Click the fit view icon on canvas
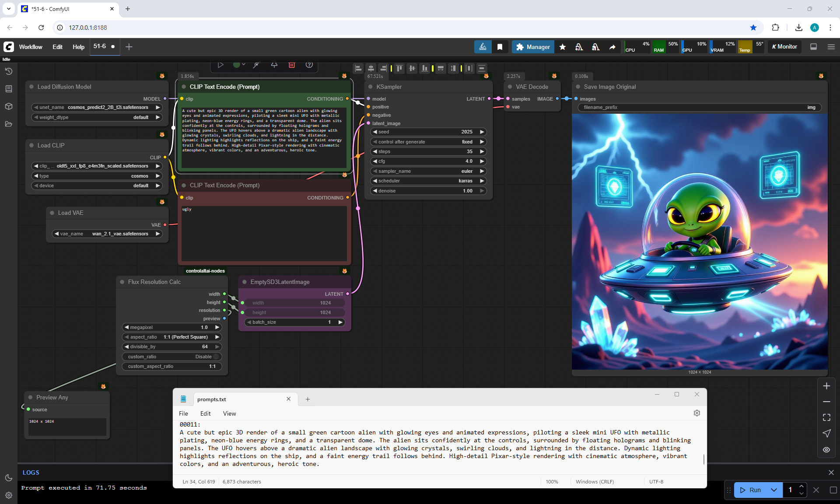 (x=826, y=417)
